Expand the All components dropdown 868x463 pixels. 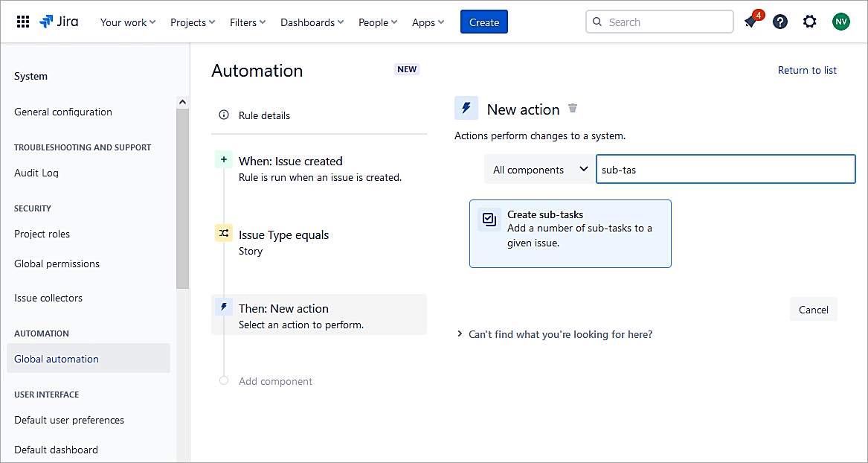click(x=539, y=170)
